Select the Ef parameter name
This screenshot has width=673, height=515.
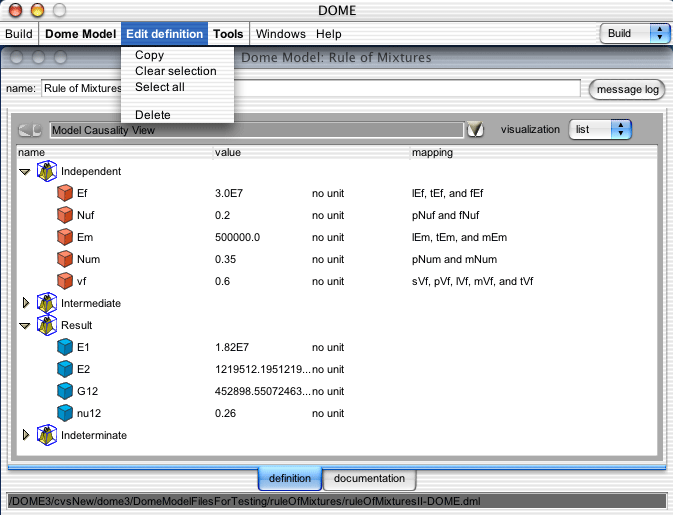[x=82, y=193]
